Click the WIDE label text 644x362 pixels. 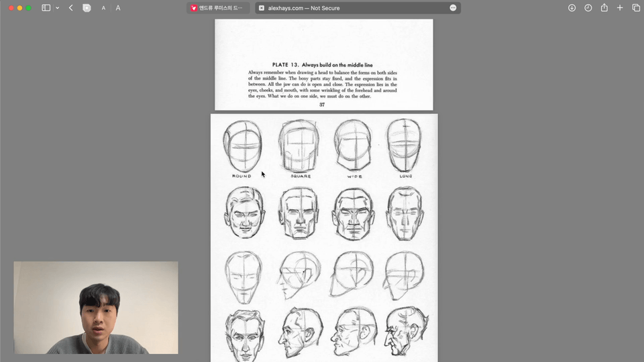click(354, 176)
